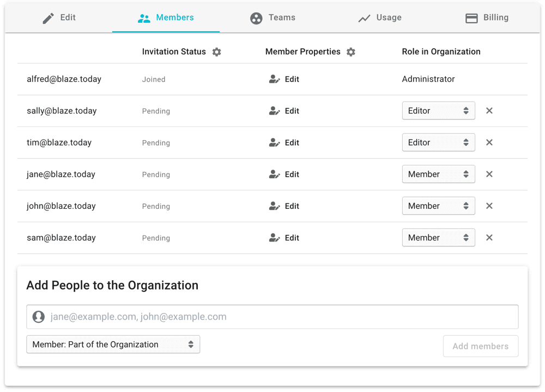Go to the Billing tab
The width and height of the screenshot is (545, 392).
pyautogui.click(x=487, y=17)
